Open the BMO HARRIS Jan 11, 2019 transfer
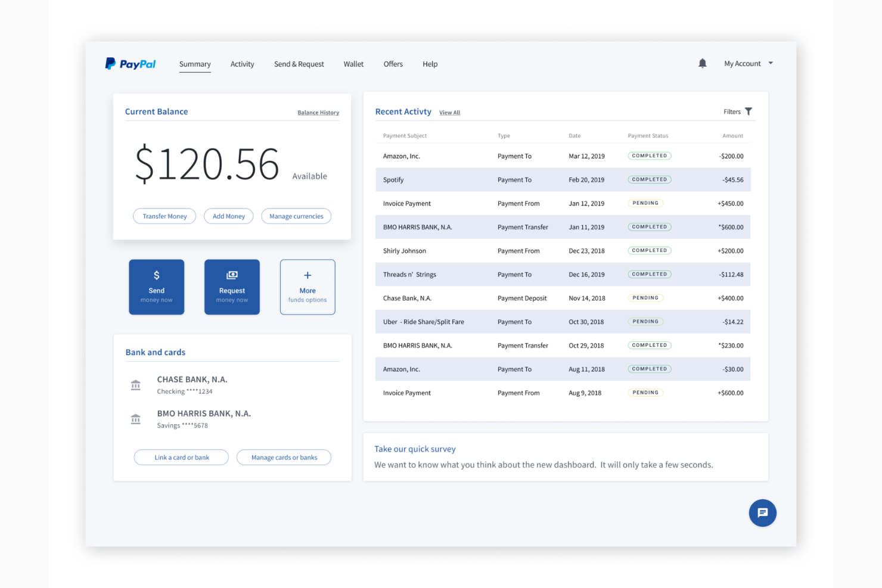The image size is (882, 588). click(x=563, y=227)
